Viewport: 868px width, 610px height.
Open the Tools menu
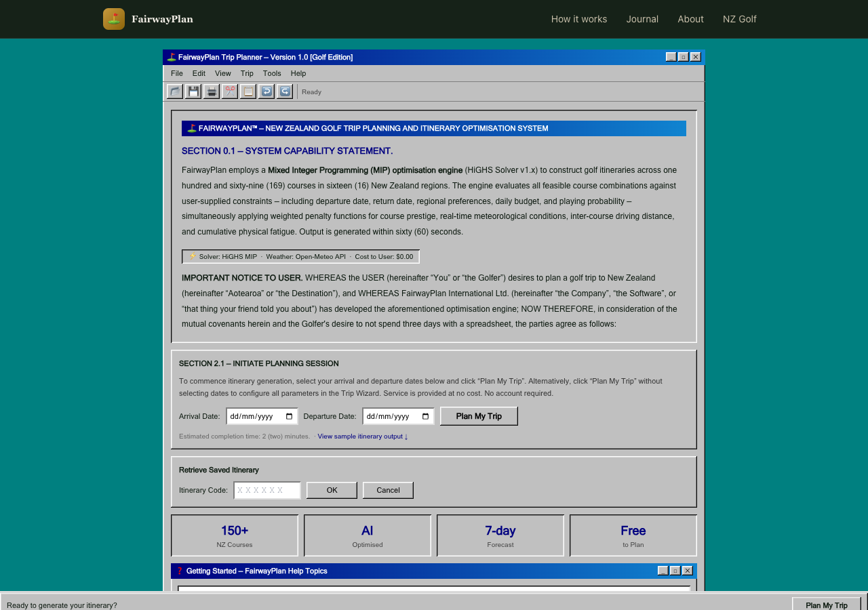272,73
